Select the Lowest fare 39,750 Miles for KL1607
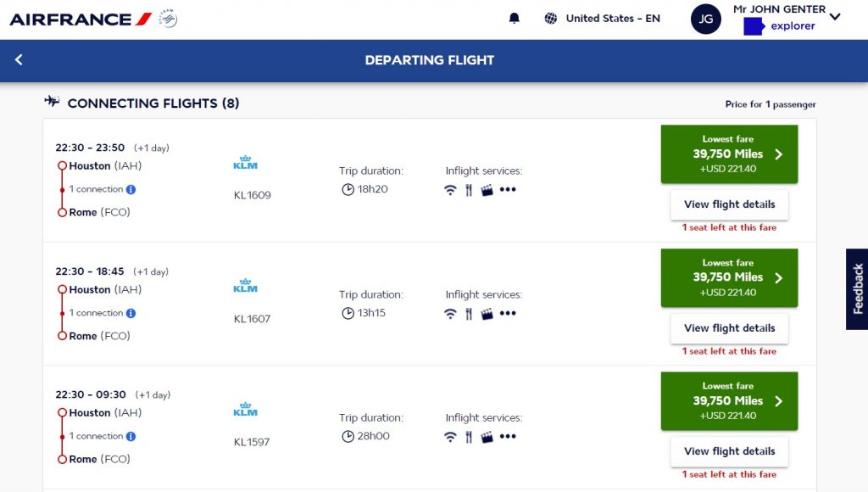868x492 pixels. coord(728,277)
